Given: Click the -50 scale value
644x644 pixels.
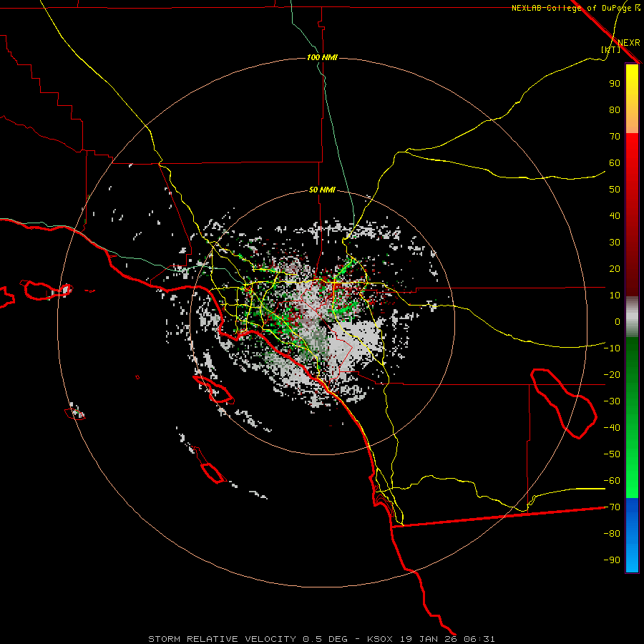Looking at the screenshot, I should (x=612, y=454).
